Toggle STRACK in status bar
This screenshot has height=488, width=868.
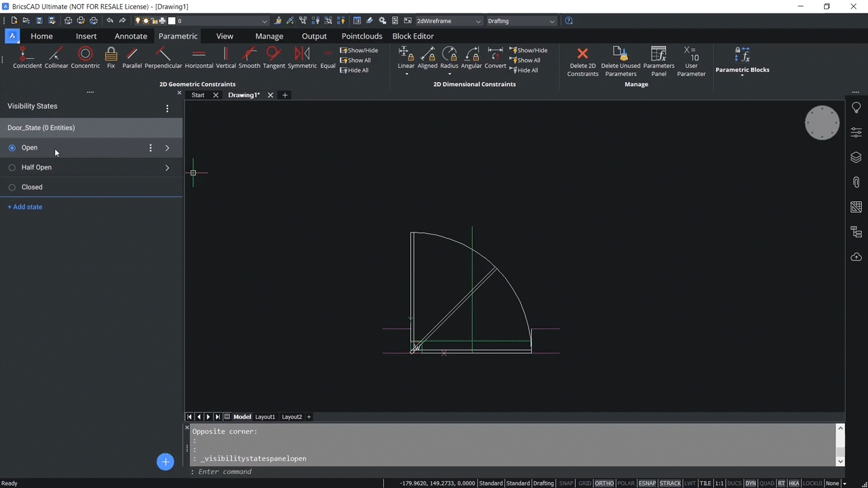click(670, 483)
